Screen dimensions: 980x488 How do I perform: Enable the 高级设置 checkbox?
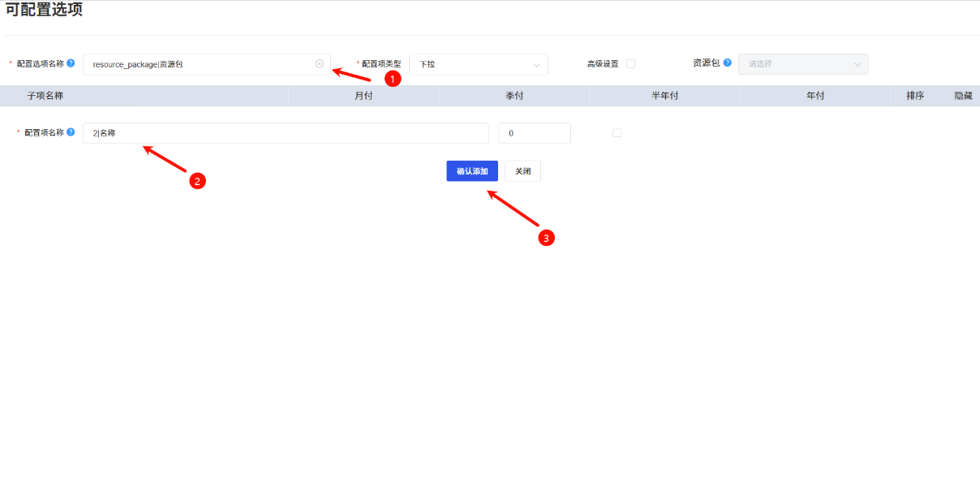(629, 63)
